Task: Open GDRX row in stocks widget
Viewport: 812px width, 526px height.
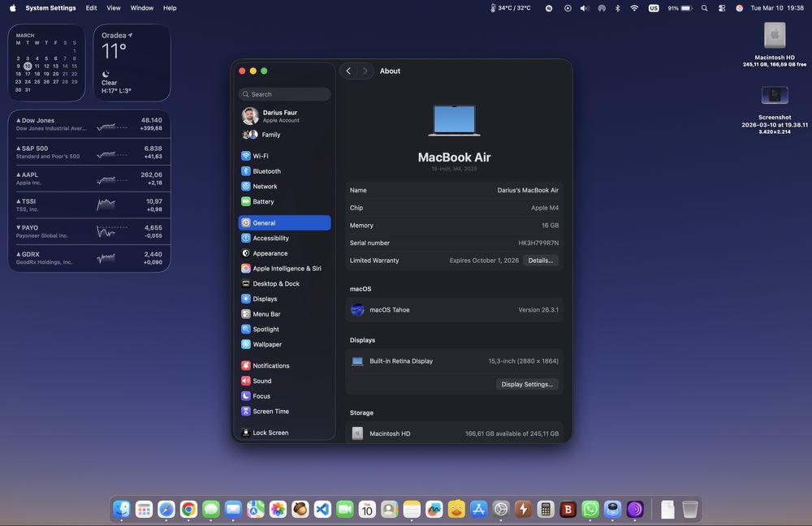Action: coord(89,258)
